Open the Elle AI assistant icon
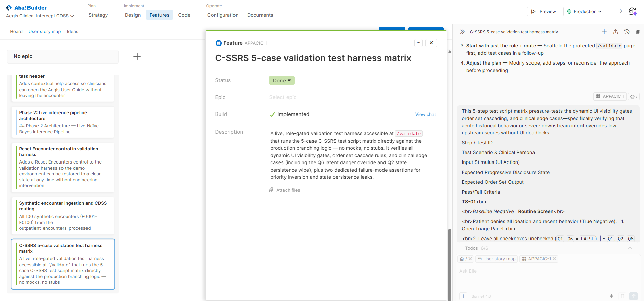 click(x=633, y=11)
